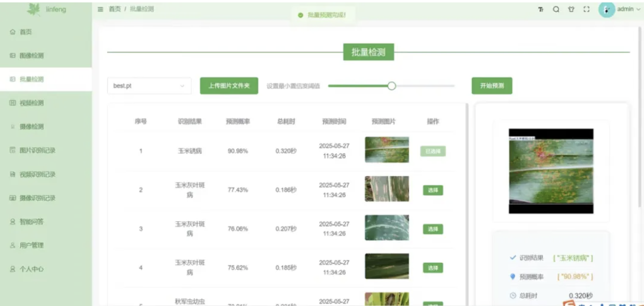Click the 已选择 button in row 1
This screenshot has width=644, height=306.
[433, 152]
